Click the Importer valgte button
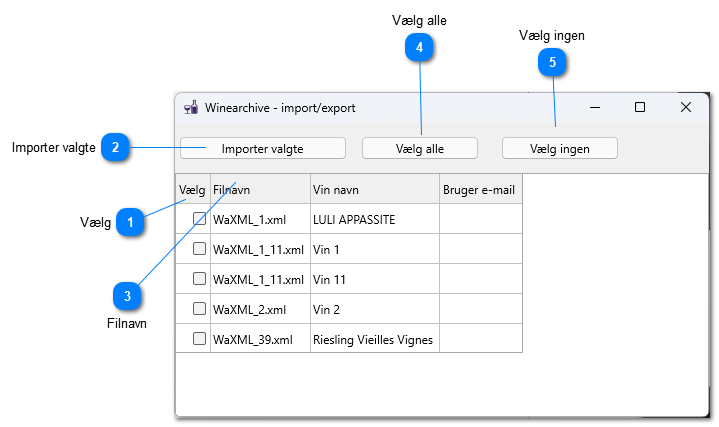719x427 pixels. [x=263, y=149]
